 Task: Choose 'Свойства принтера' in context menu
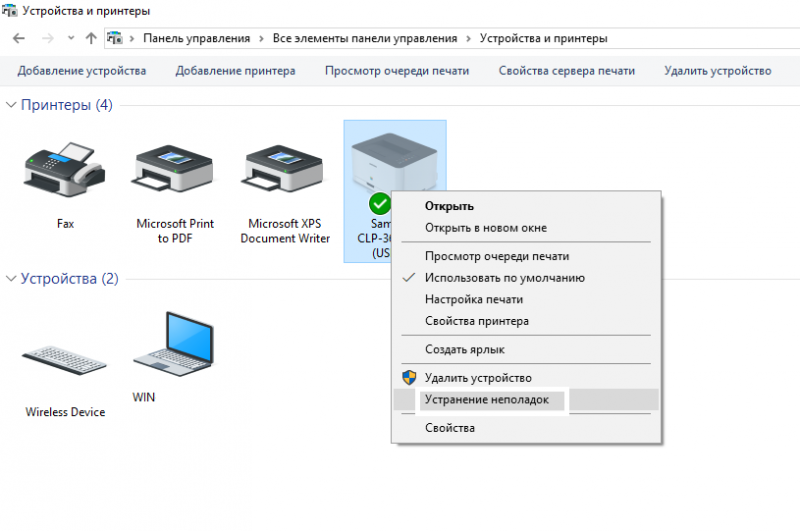(476, 321)
